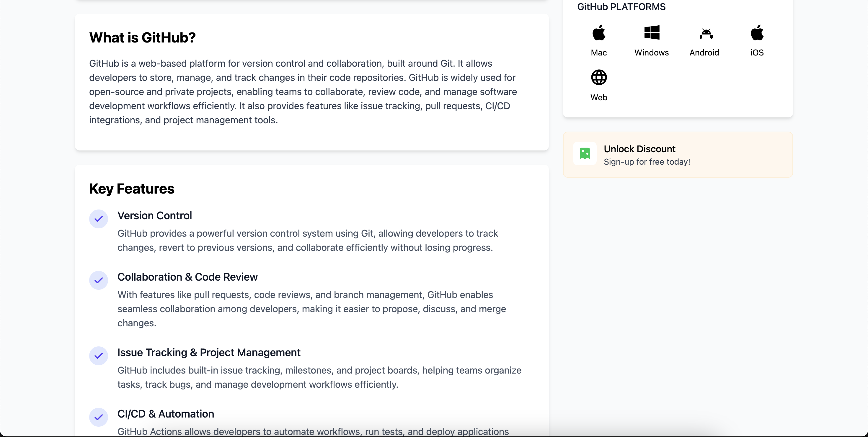Click the paragraph describing GitHub as web-based platform
Image resolution: width=868 pixels, height=437 pixels.
[x=303, y=91]
